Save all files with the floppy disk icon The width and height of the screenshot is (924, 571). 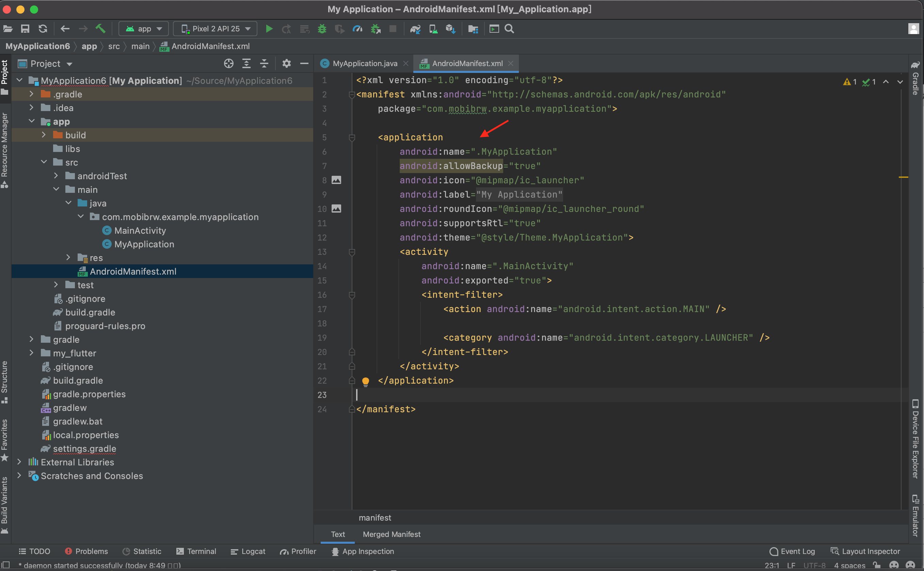25,29
